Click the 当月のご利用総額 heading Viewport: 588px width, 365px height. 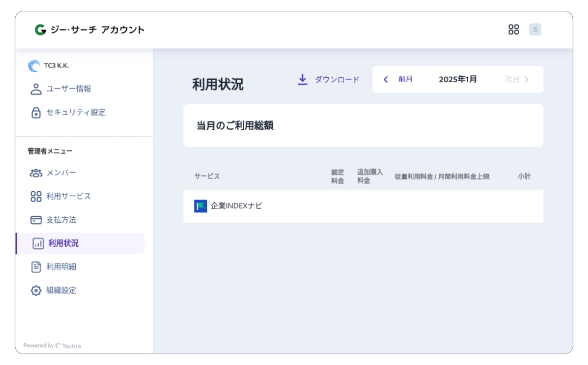coord(235,125)
